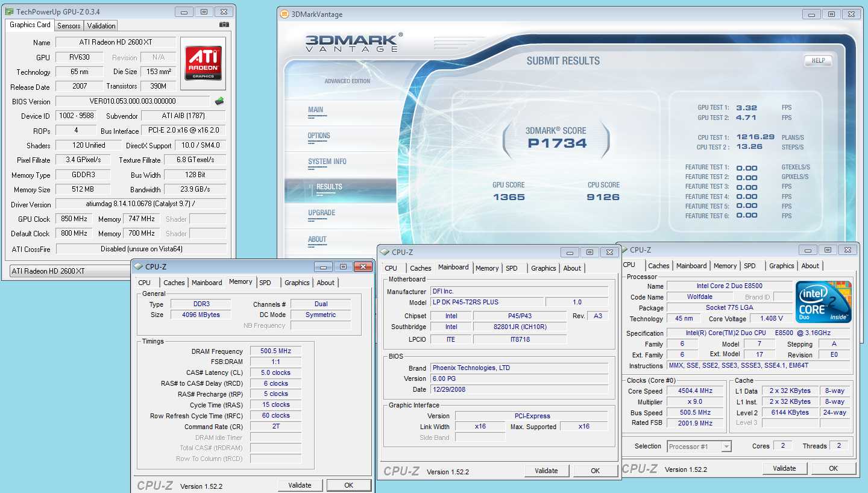Click the P1734 3DMark score
Screen dimensions: 868x493
click(x=557, y=143)
